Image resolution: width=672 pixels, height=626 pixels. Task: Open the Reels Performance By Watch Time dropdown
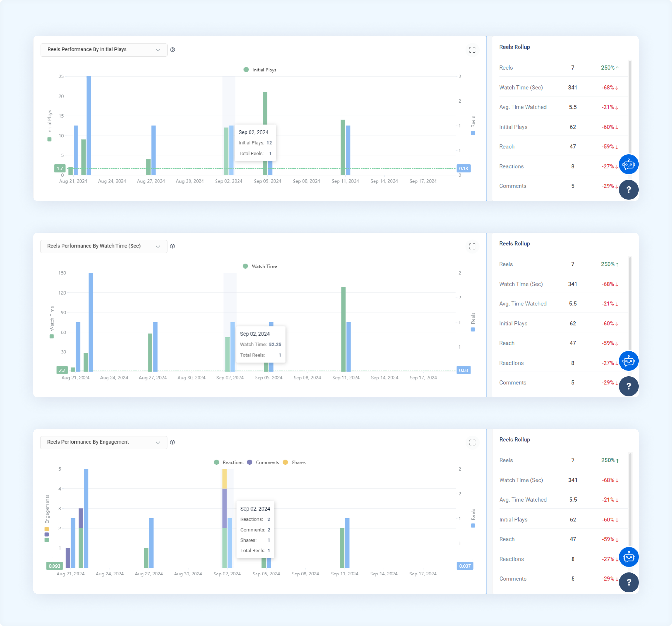[104, 246]
